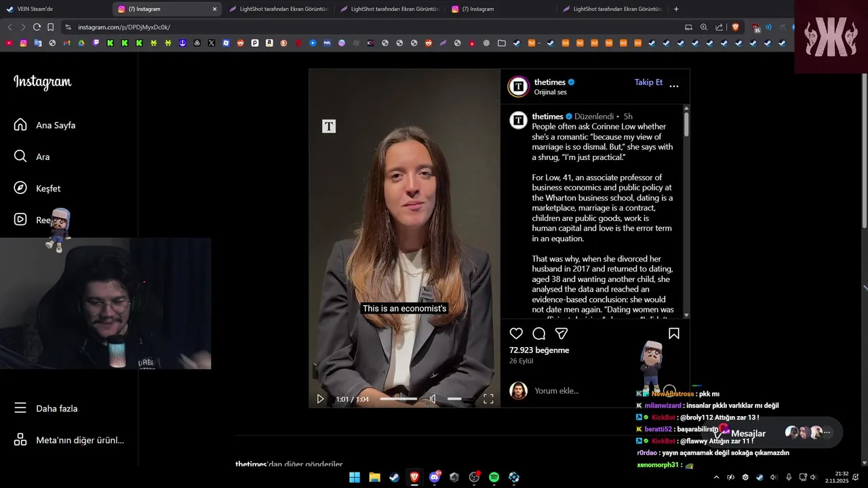
Task: Open Brave Shields icon
Action: point(736,27)
